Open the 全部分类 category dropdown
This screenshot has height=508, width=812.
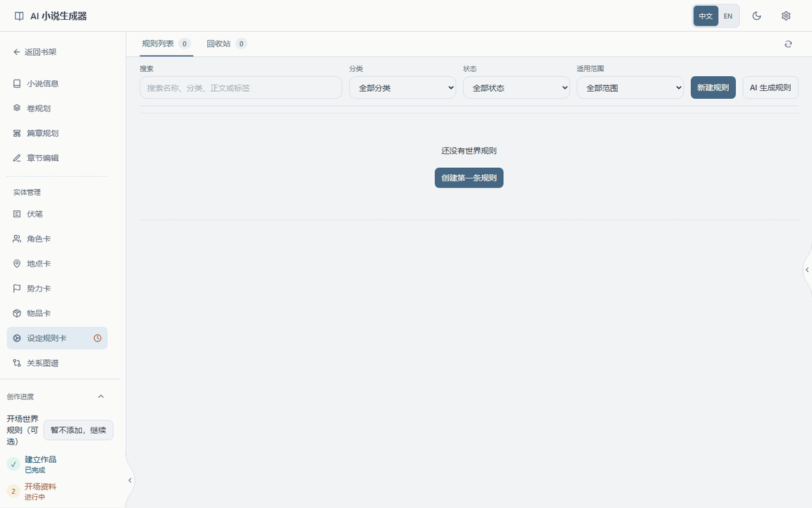(402, 87)
